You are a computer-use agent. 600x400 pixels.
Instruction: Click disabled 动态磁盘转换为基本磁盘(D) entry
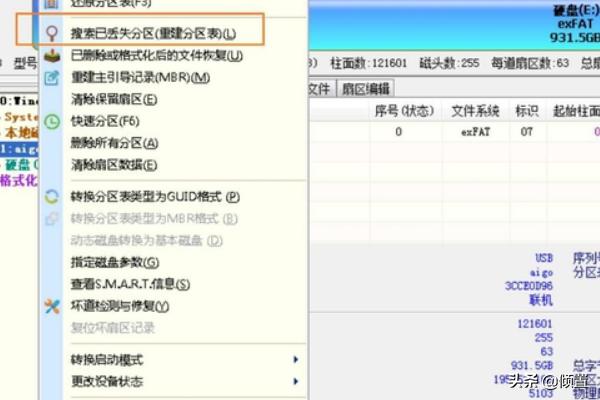147,241
